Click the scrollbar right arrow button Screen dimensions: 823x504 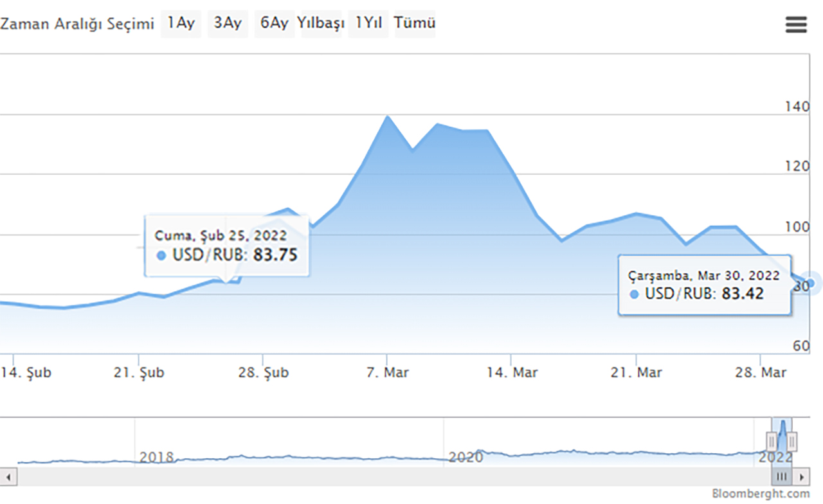(x=801, y=477)
